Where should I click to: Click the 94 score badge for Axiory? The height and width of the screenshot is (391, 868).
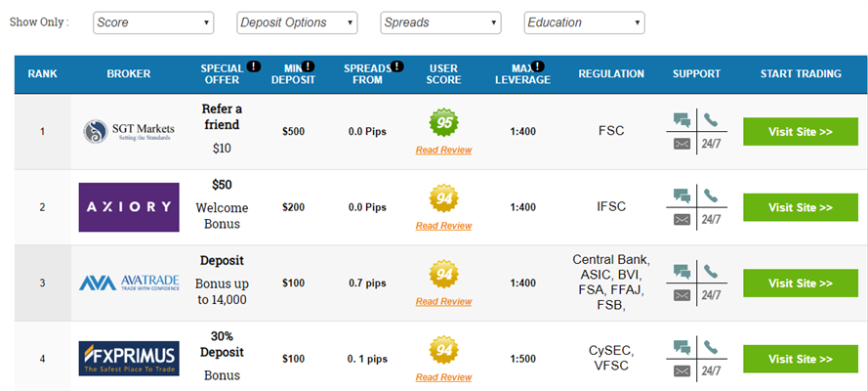(x=444, y=198)
